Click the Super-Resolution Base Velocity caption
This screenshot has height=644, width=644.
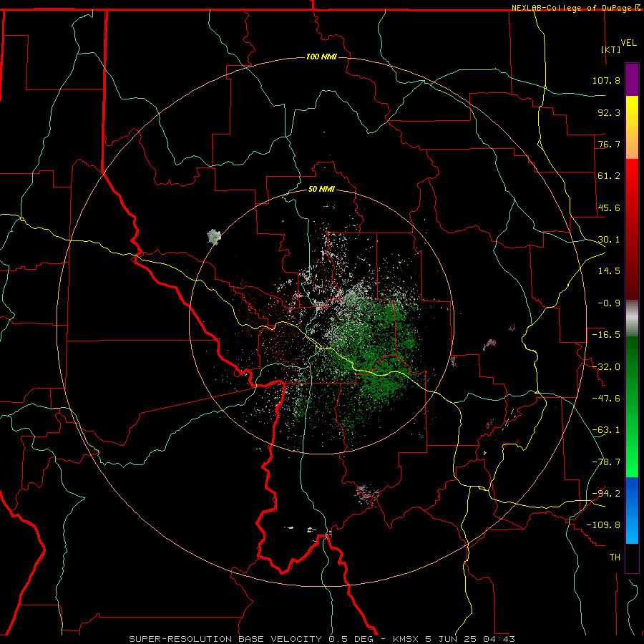click(321, 639)
